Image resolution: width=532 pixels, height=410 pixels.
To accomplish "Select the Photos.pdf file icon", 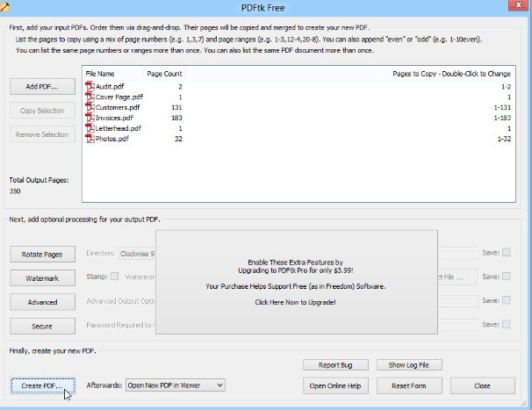I will [90, 139].
